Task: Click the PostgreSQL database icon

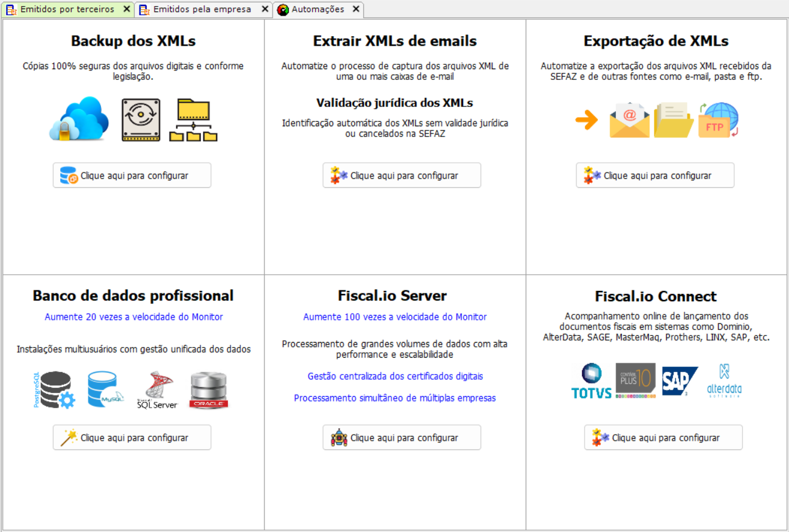Action: tap(54, 390)
